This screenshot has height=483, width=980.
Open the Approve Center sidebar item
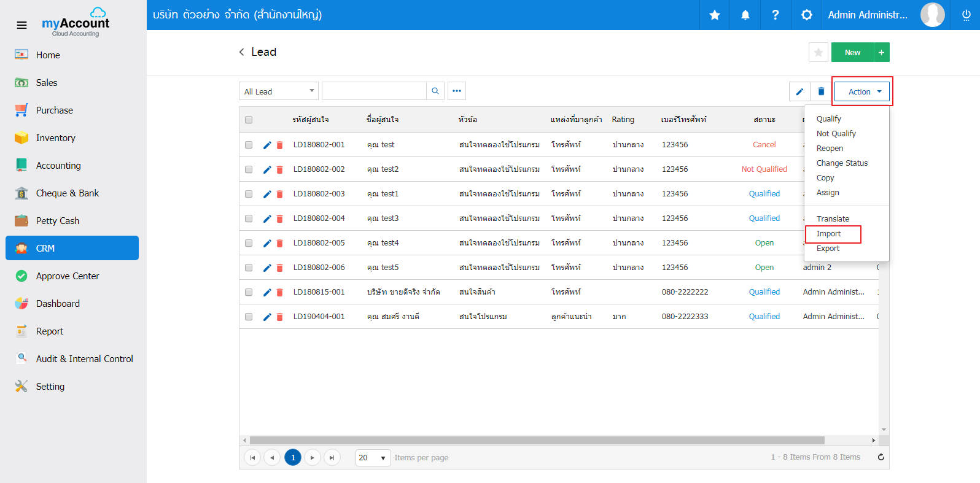click(x=72, y=276)
